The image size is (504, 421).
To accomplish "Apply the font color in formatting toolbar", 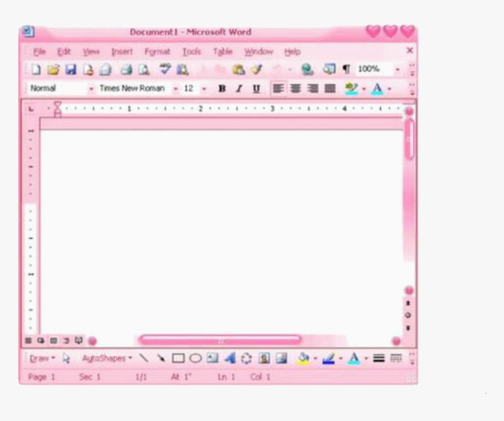I will tap(377, 89).
